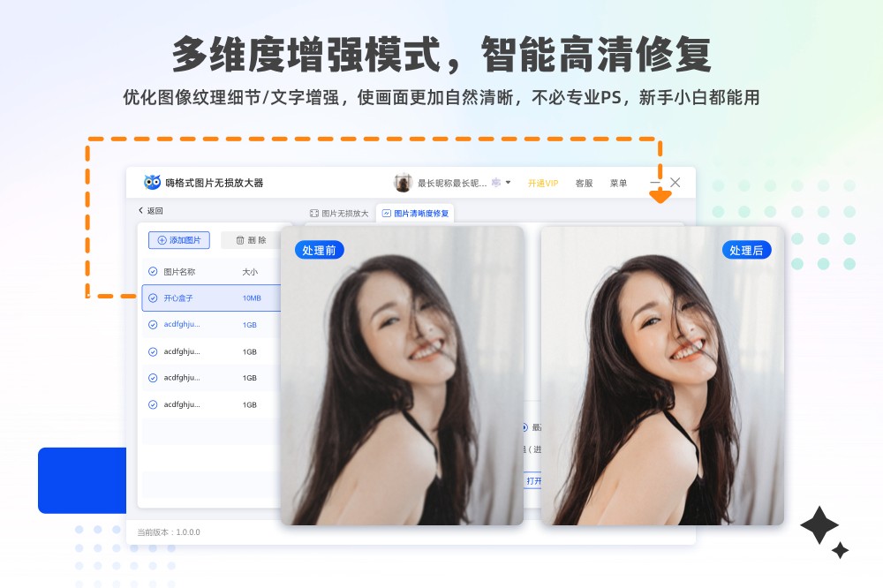The image size is (883, 588).
Task: Toggle the check circle in 图片名称 header row
Action: click(152, 271)
